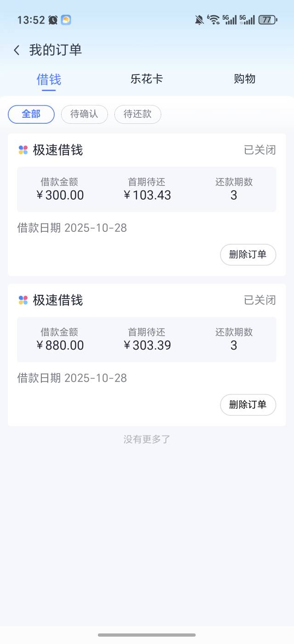Viewport: 294px width, 644px height.
Task: Open the 购物 tab
Action: pyautogui.click(x=244, y=79)
